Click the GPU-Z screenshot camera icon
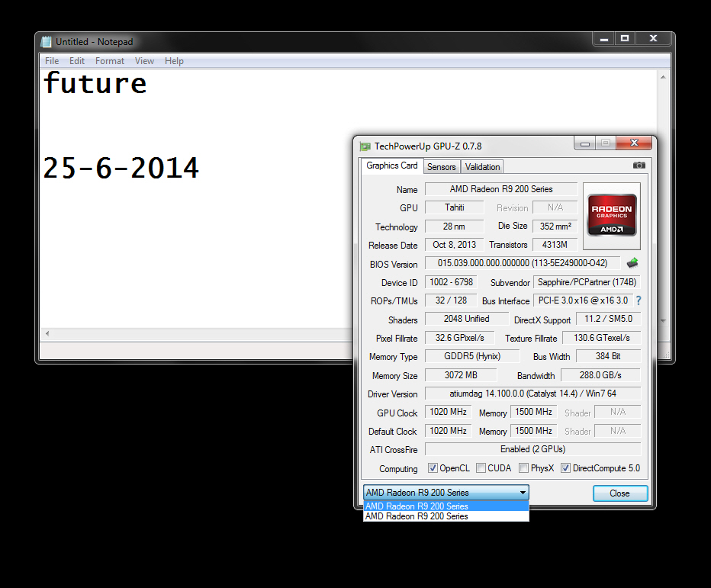711x588 pixels. pyautogui.click(x=639, y=165)
